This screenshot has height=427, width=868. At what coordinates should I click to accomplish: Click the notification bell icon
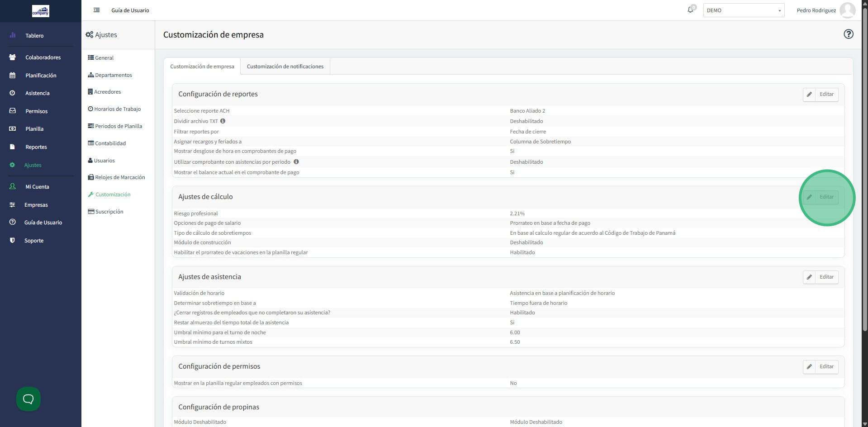coord(690,10)
